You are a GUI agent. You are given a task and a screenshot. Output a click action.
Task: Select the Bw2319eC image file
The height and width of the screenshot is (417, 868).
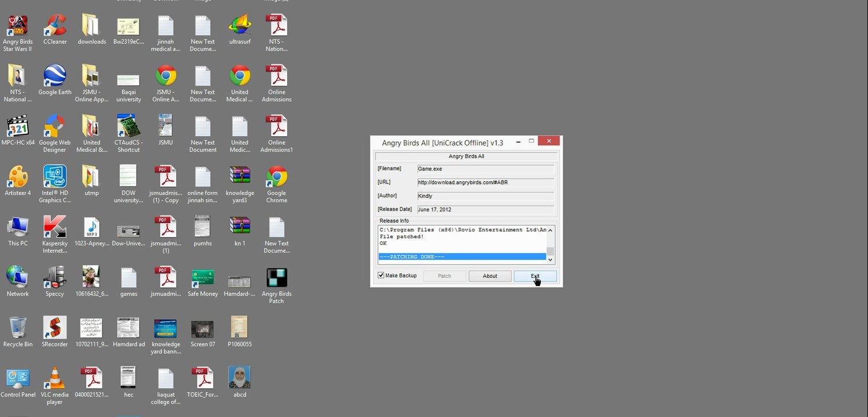(129, 27)
